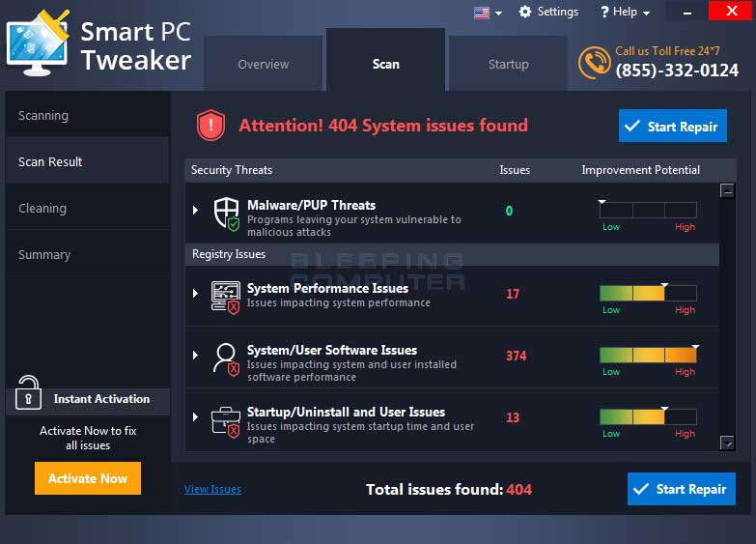Click the Security Threats column header
The width and height of the screenshot is (756, 544).
232,170
